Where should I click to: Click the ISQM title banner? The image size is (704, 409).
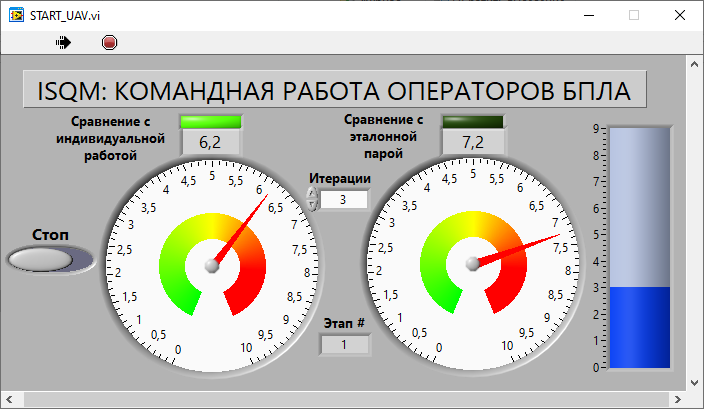coord(335,90)
